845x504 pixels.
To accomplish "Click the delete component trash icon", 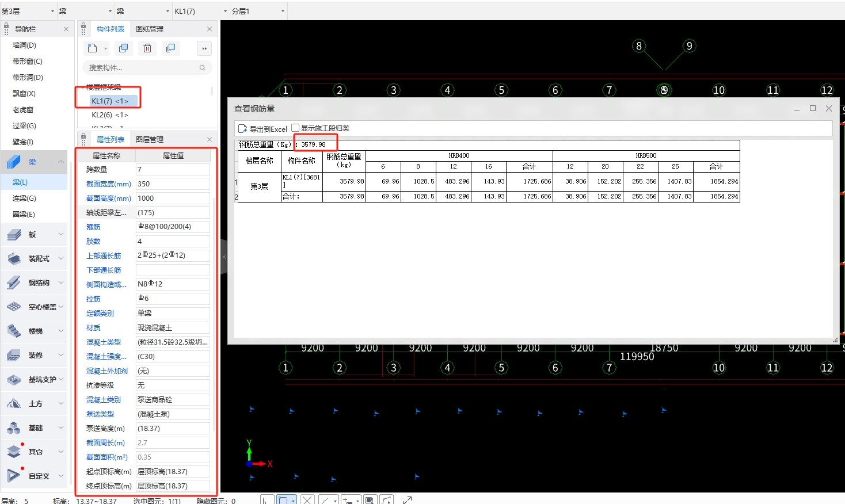I will tap(147, 48).
